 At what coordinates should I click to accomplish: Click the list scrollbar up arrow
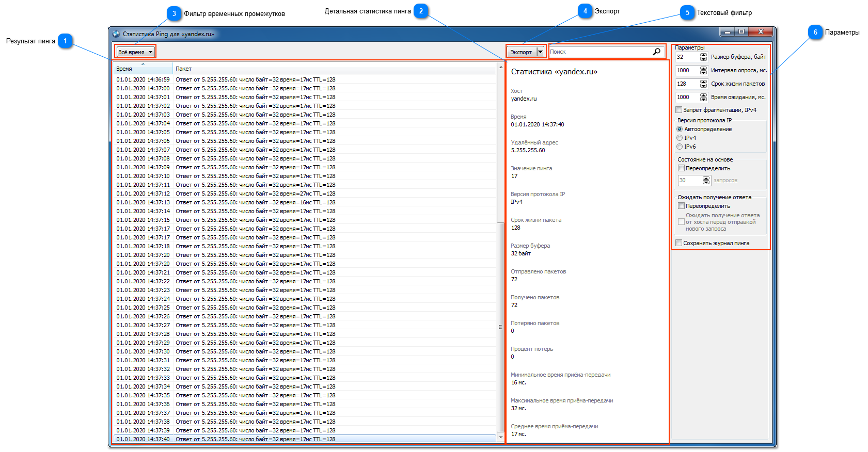point(500,67)
